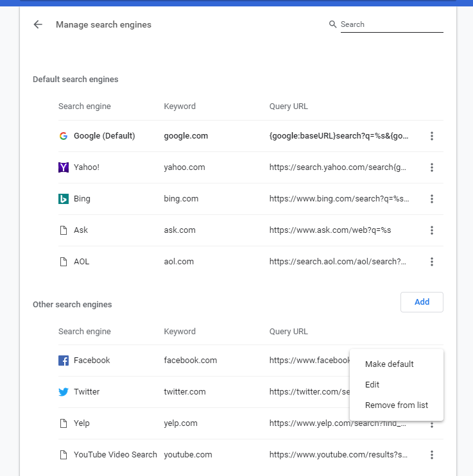Click the www.ask.com query URL
This screenshot has width=473, height=476.
click(331, 230)
